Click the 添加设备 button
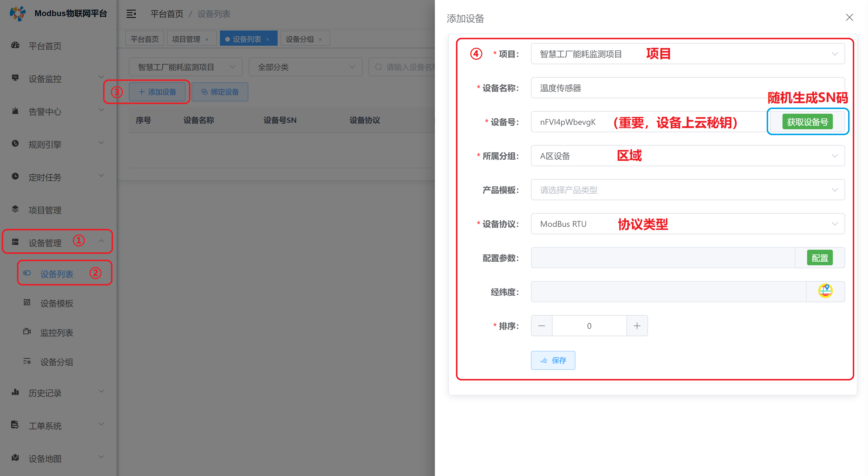Screen dimensions: 868x476 click(157, 92)
